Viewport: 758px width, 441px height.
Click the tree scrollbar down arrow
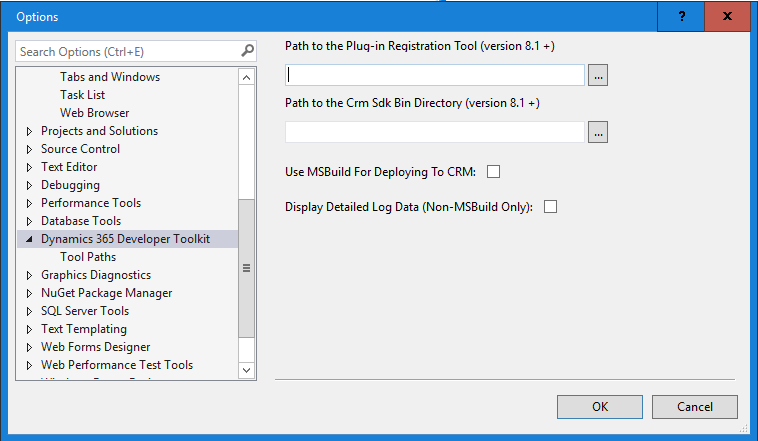click(247, 370)
